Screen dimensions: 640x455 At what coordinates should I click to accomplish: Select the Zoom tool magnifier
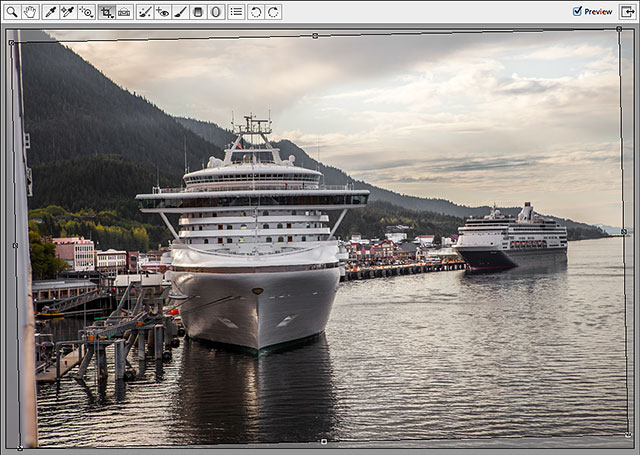pos(12,12)
